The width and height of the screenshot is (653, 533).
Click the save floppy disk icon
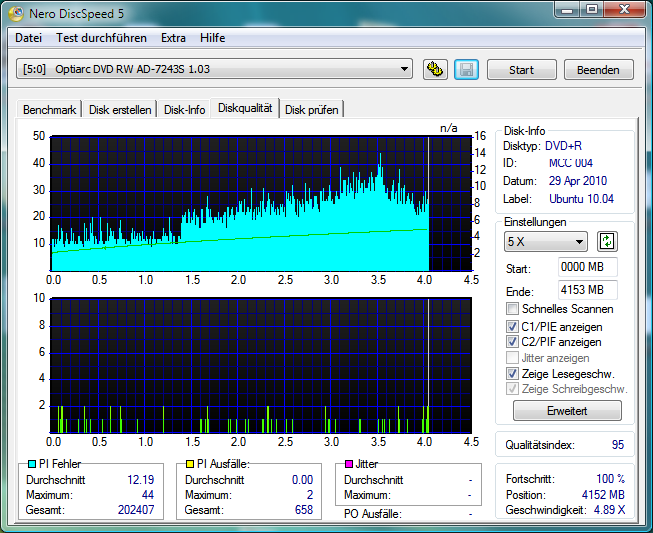(466, 70)
